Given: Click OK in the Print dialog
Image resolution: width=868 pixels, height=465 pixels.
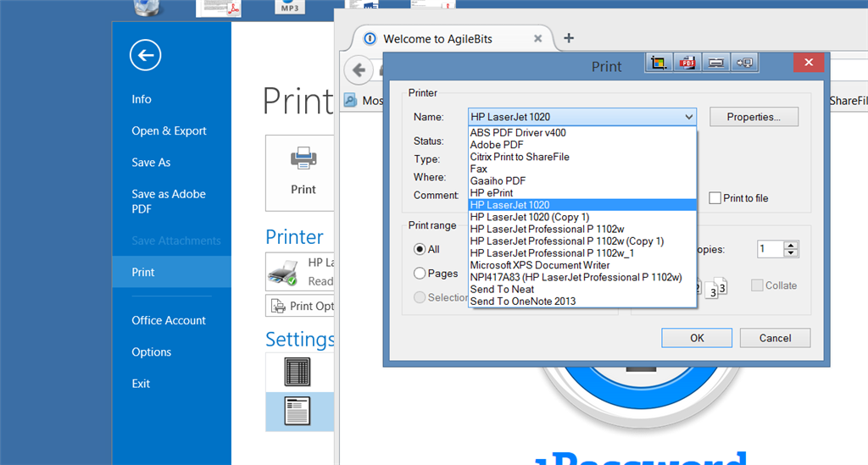Looking at the screenshot, I should tap(697, 338).
